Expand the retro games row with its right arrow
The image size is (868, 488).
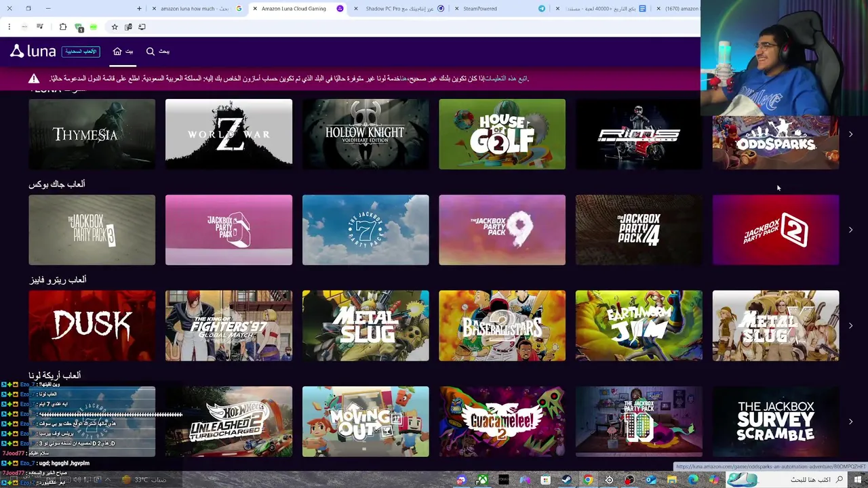(850, 325)
